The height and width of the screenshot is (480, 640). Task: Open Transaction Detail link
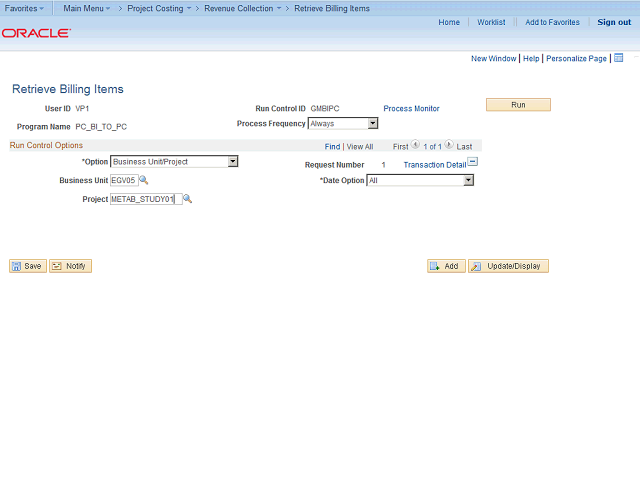(435, 165)
